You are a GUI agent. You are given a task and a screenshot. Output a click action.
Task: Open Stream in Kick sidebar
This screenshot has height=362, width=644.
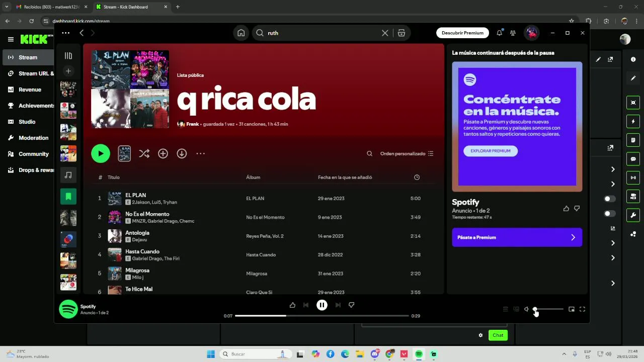28,57
